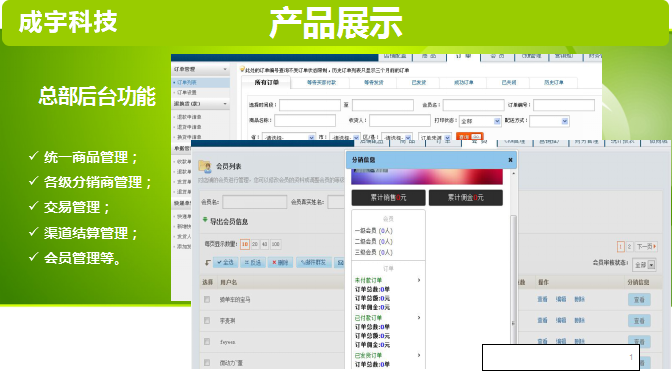672x378 pixels.
Task: Expand the 已发货订单 arrow
Action: (x=419, y=355)
